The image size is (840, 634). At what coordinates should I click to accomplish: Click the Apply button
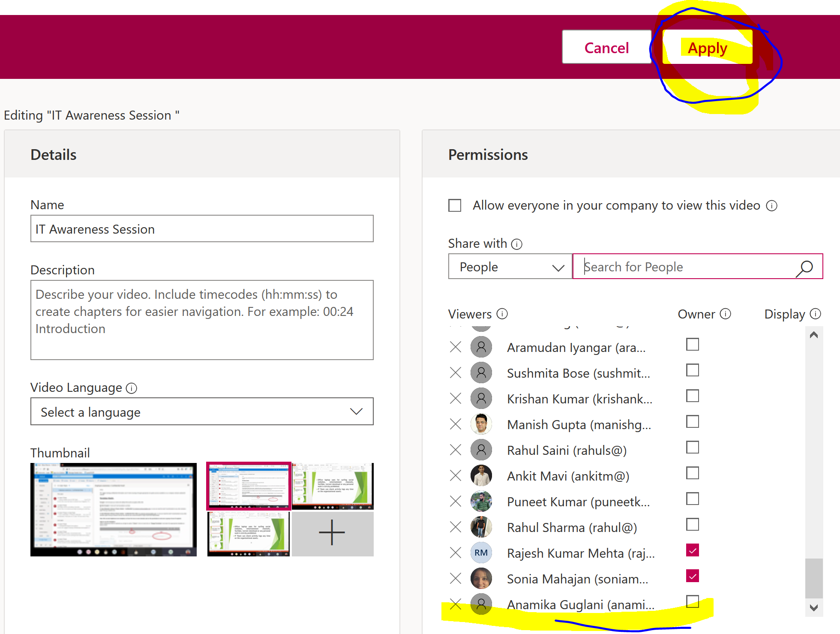coord(707,47)
